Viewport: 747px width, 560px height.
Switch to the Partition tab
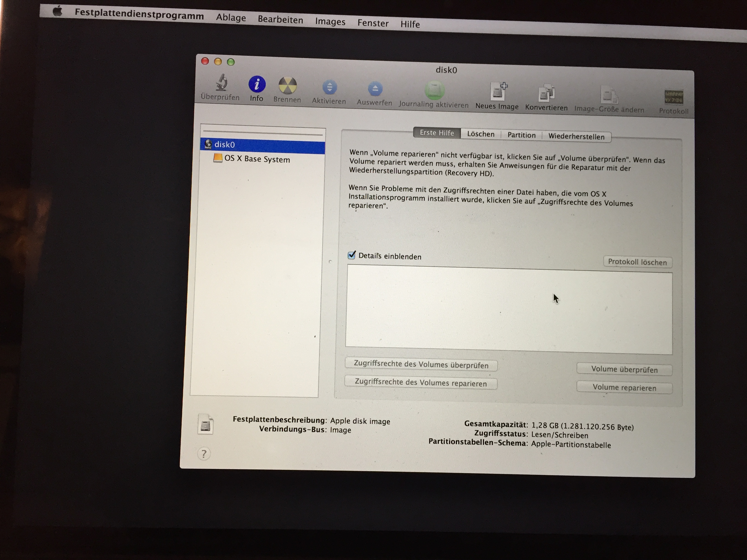521,135
